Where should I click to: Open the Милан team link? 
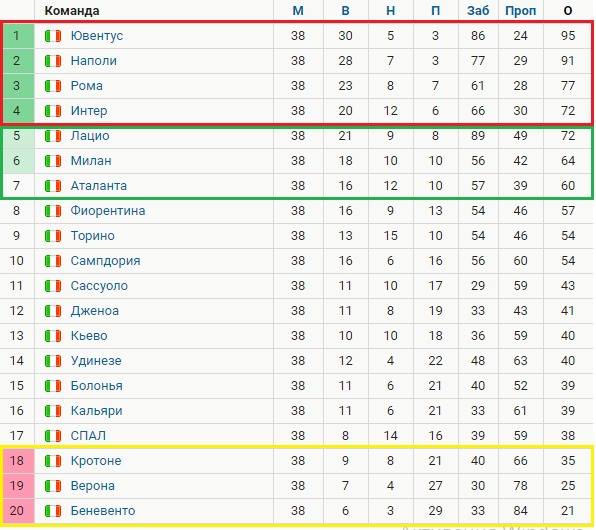pyautogui.click(x=91, y=161)
